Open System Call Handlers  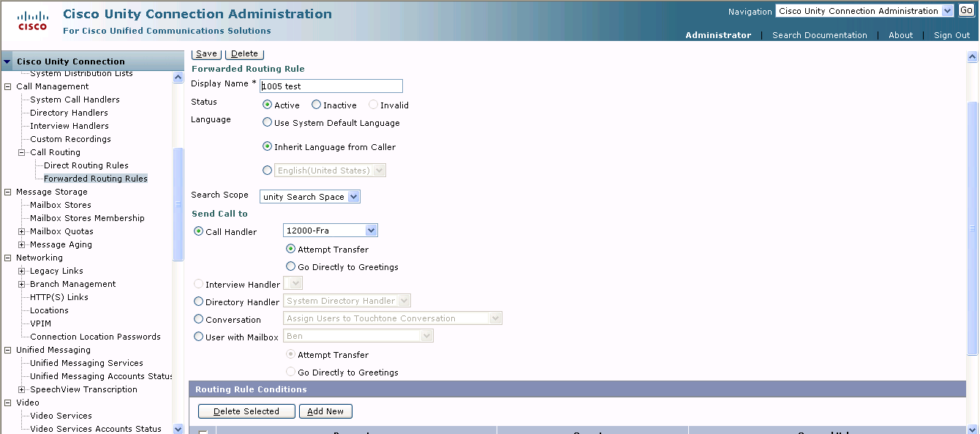pyautogui.click(x=75, y=100)
